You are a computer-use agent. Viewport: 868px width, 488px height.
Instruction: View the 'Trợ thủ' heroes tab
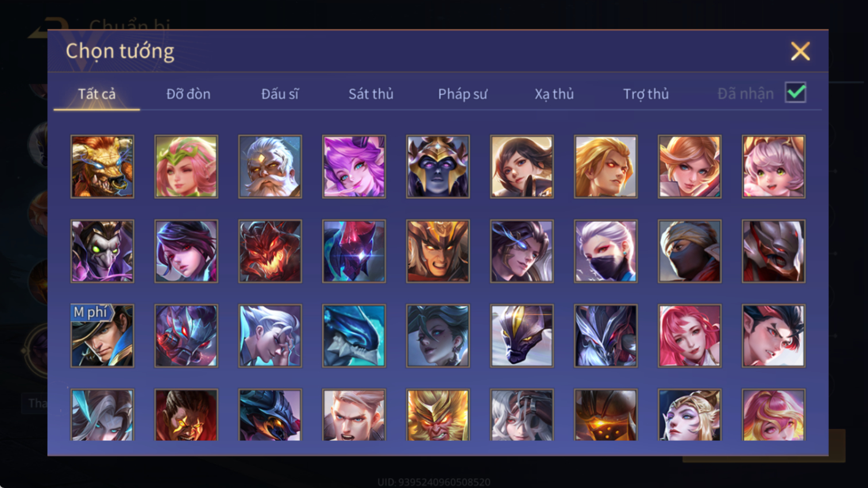point(646,94)
